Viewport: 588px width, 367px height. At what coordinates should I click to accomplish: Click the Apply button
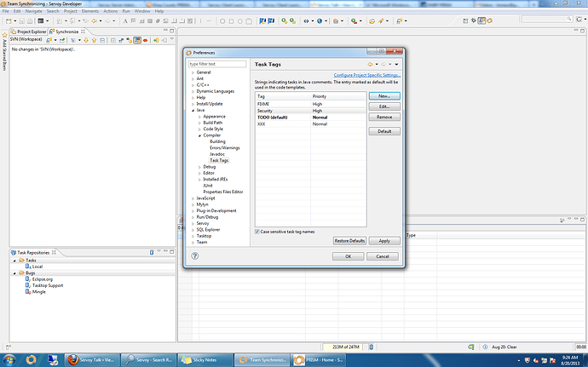(384, 241)
